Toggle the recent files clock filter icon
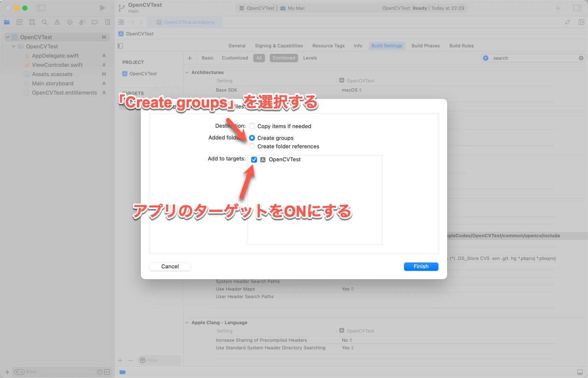This screenshot has width=588, height=378. tap(100, 372)
